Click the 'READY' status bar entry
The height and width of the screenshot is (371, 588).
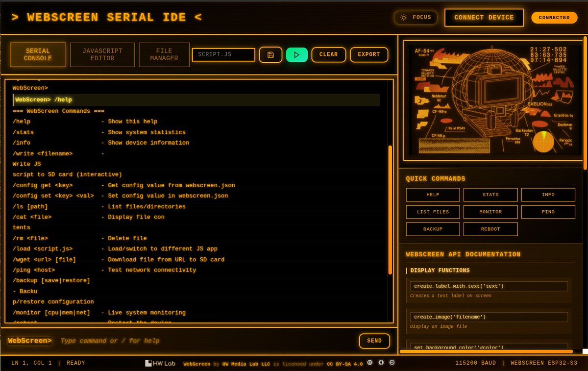(76, 363)
